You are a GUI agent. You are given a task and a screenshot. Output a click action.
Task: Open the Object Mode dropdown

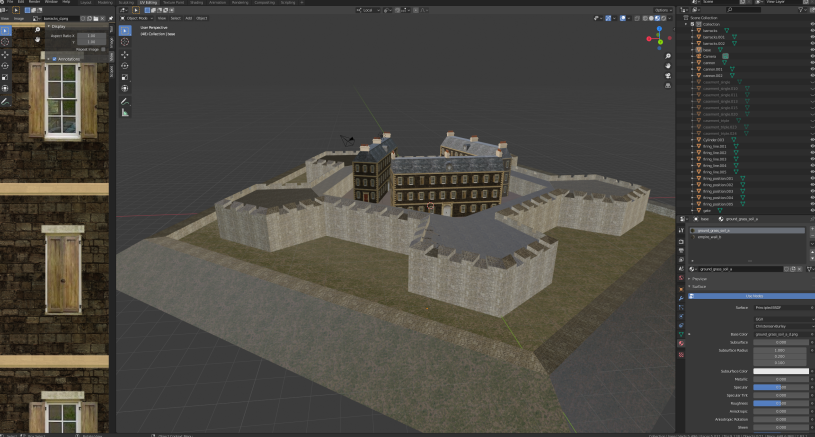click(137, 18)
